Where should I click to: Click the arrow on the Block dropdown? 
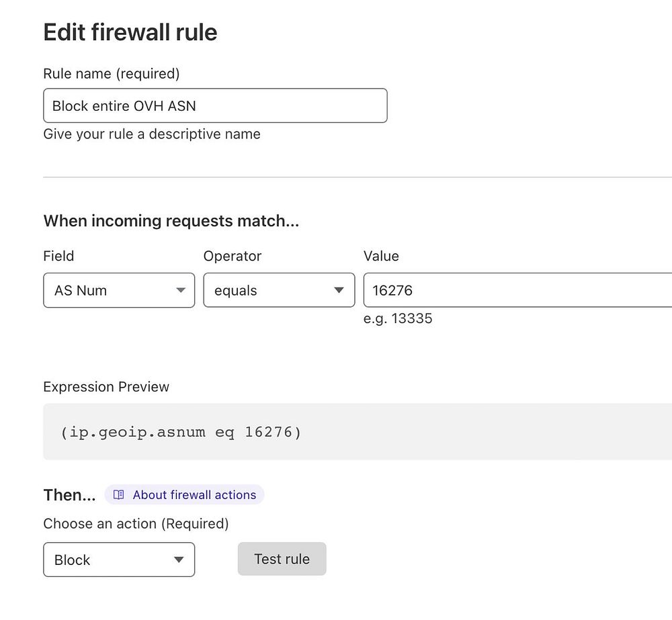(x=179, y=560)
